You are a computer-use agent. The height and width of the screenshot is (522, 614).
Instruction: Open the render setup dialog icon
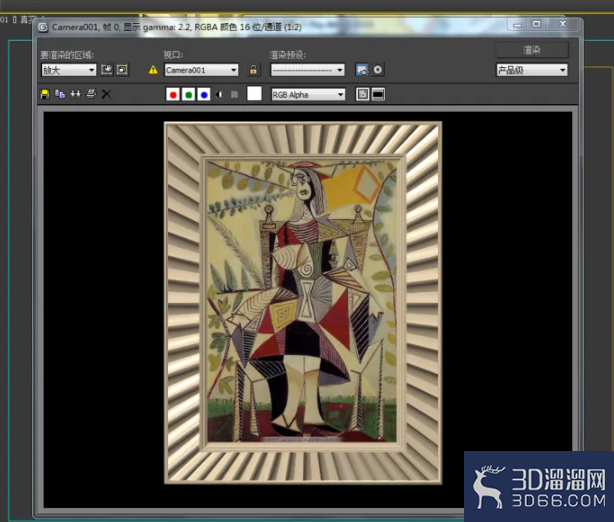tap(362, 70)
